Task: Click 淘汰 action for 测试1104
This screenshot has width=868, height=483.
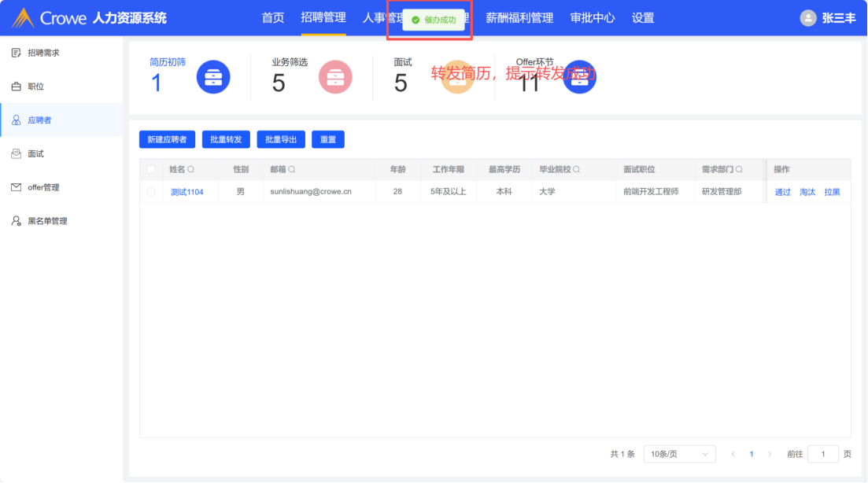Action: 807,192
